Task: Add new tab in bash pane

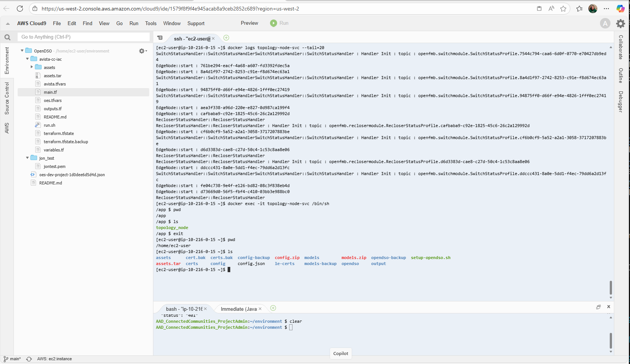Action: coord(273,308)
